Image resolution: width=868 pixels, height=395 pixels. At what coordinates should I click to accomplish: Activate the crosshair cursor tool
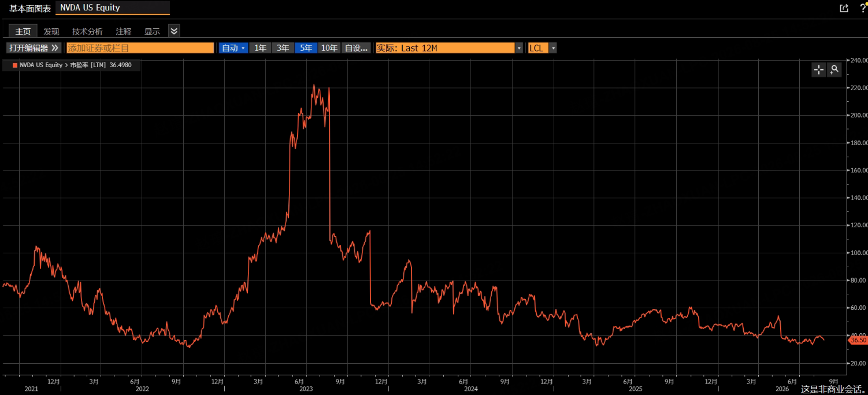[819, 70]
